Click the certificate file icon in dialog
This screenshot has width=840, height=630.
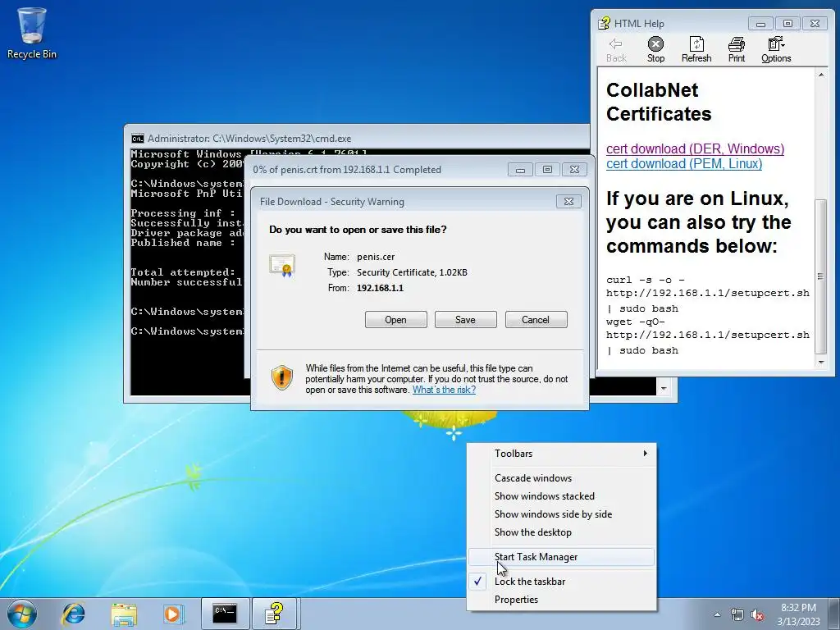282,265
